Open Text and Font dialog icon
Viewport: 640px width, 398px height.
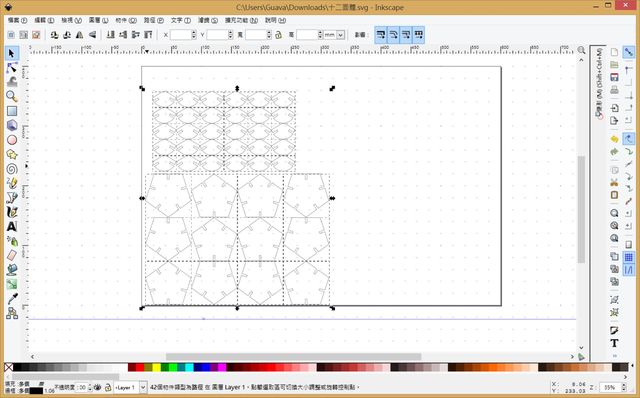[x=614, y=343]
